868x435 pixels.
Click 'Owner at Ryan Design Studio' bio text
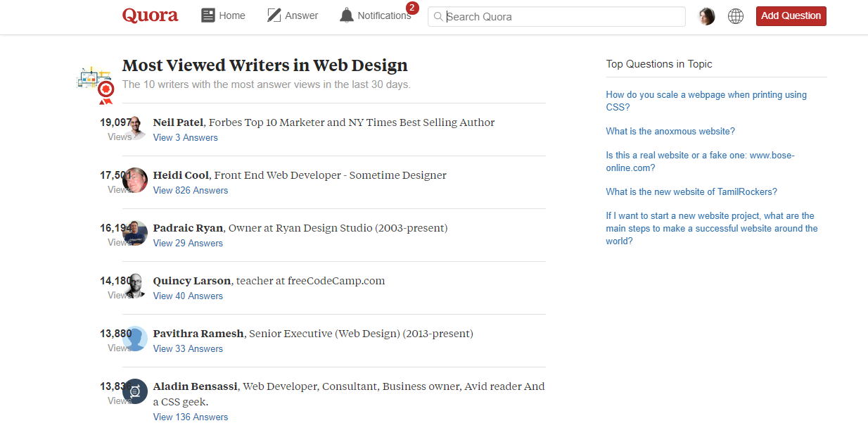338,228
